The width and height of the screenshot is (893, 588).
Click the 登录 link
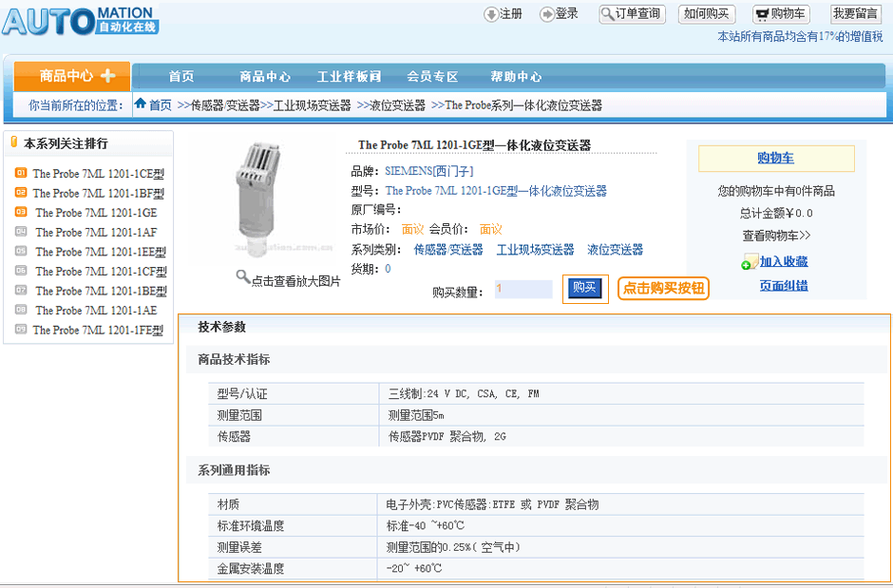click(566, 14)
